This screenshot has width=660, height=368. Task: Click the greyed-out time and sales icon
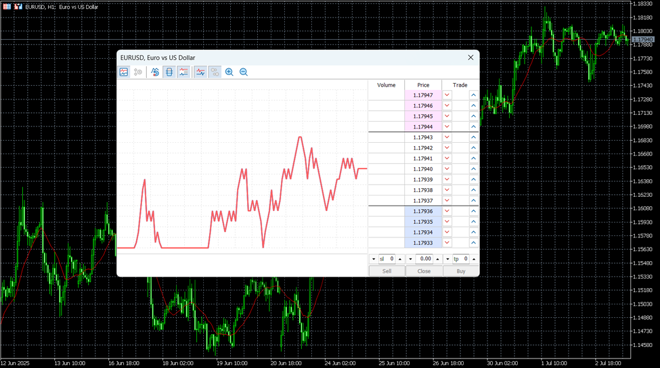(215, 72)
